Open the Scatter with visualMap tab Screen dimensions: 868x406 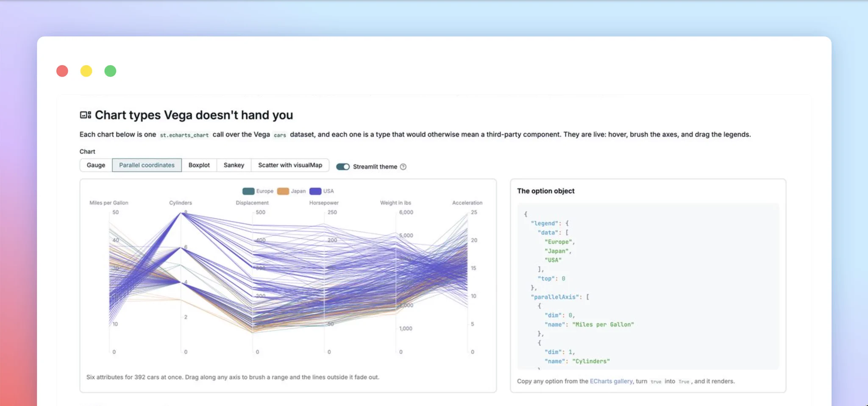click(290, 165)
